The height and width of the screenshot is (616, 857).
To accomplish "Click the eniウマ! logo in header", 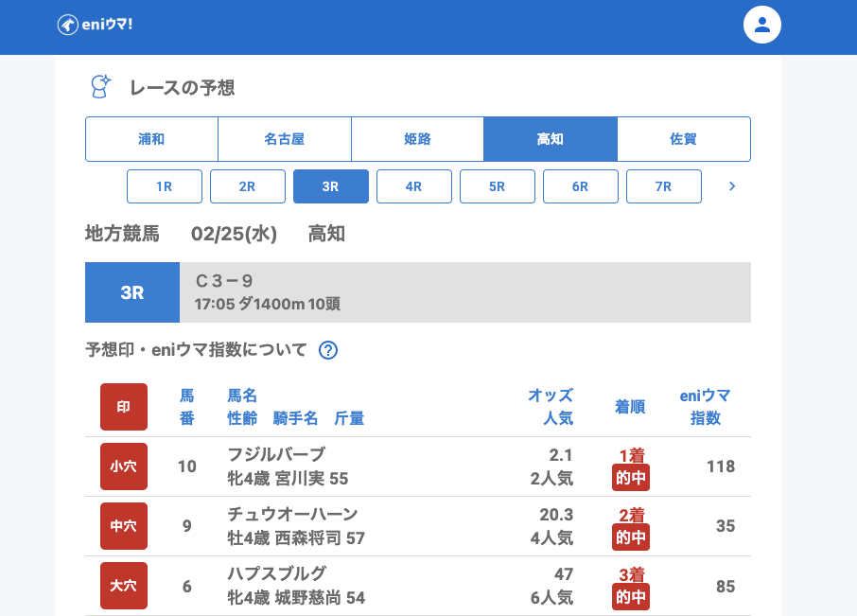I will 95,25.
